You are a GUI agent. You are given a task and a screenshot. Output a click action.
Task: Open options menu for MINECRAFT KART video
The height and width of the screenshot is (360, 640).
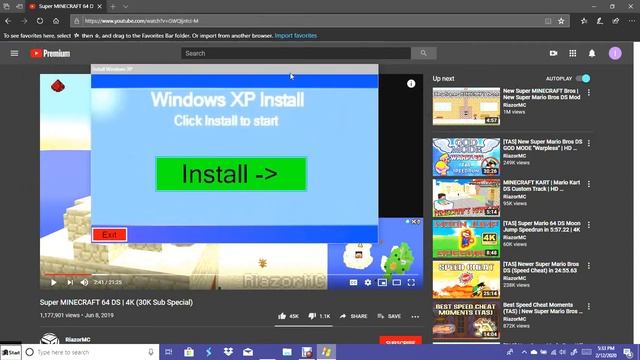pyautogui.click(x=589, y=184)
